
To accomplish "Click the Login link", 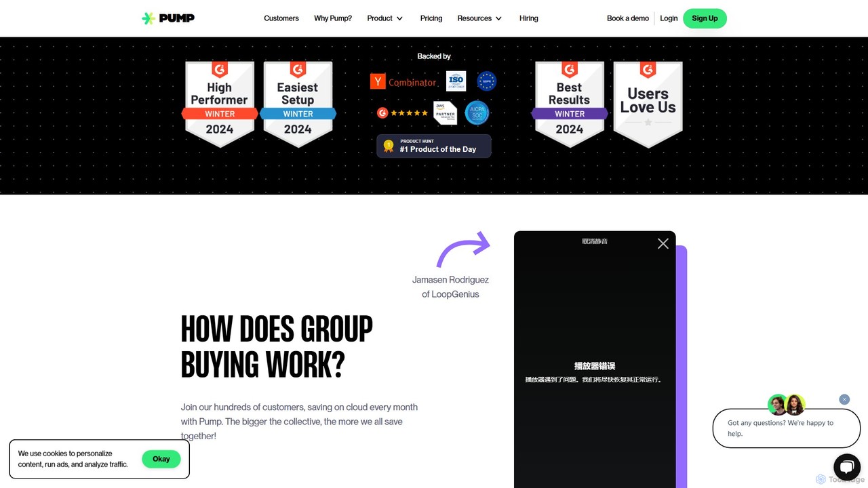I will click(669, 18).
